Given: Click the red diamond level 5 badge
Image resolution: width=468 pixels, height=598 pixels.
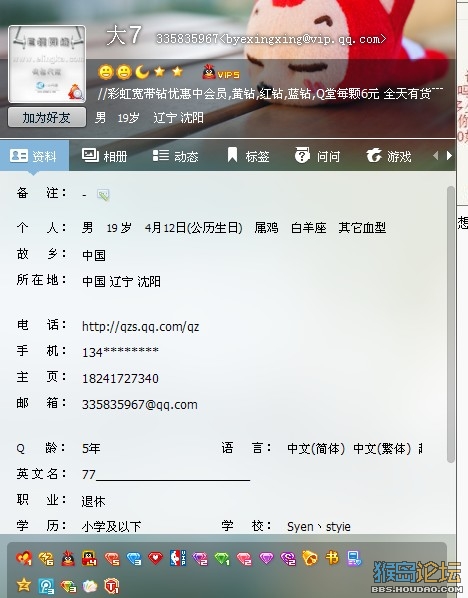Looking at the screenshot, I should (x=112, y=559).
